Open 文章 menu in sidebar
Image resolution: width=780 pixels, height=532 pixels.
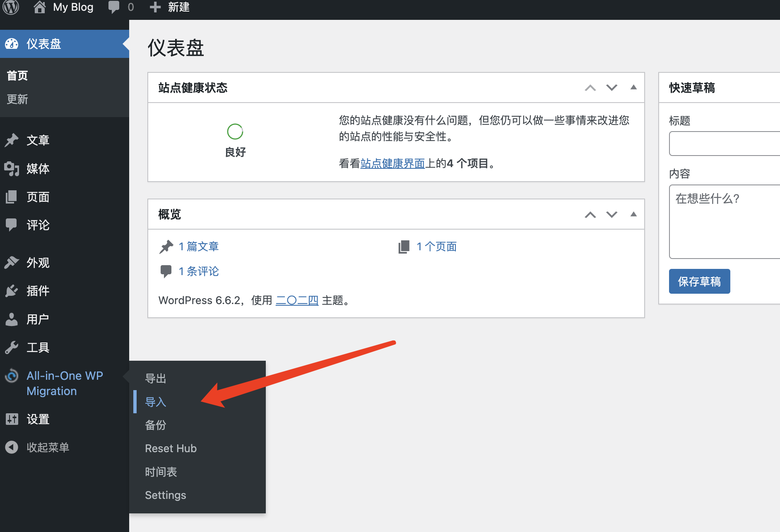65,140
